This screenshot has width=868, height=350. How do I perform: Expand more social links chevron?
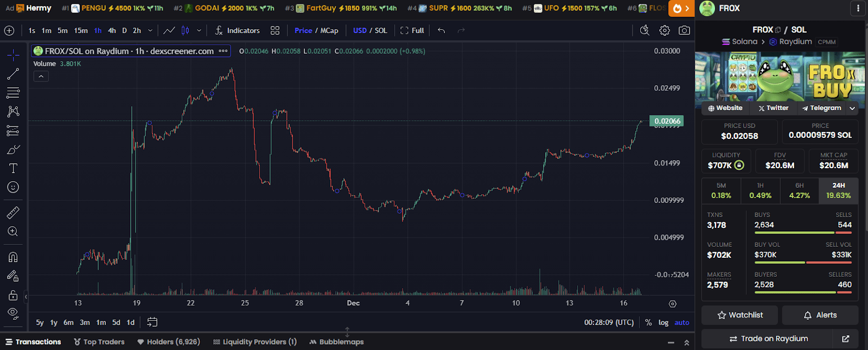[852, 108]
